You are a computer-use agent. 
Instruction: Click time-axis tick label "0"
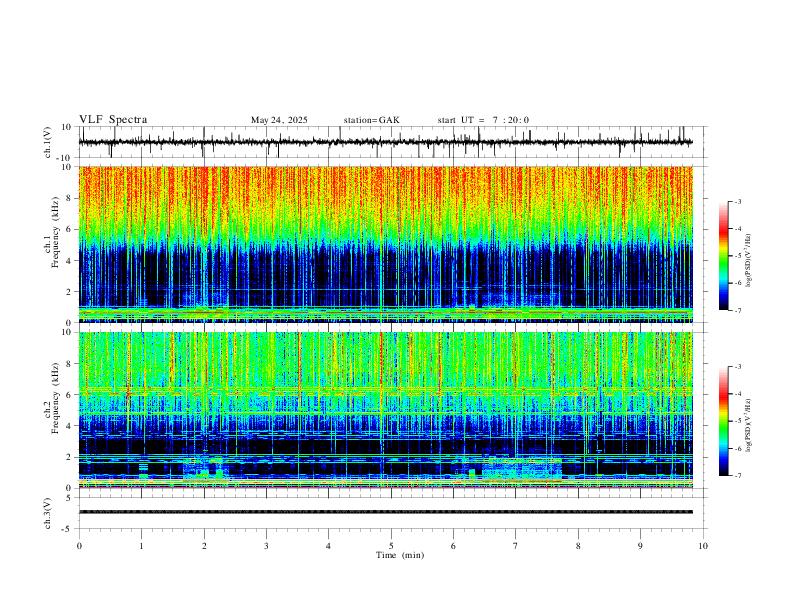(x=79, y=546)
